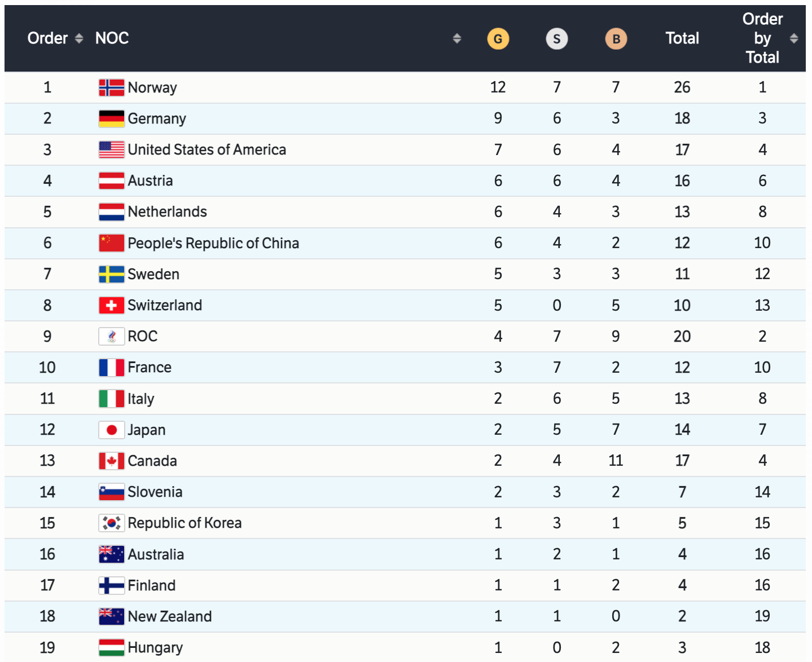This screenshot has width=812, height=662.
Task: Click the Republic of Korea flag
Action: point(111,523)
